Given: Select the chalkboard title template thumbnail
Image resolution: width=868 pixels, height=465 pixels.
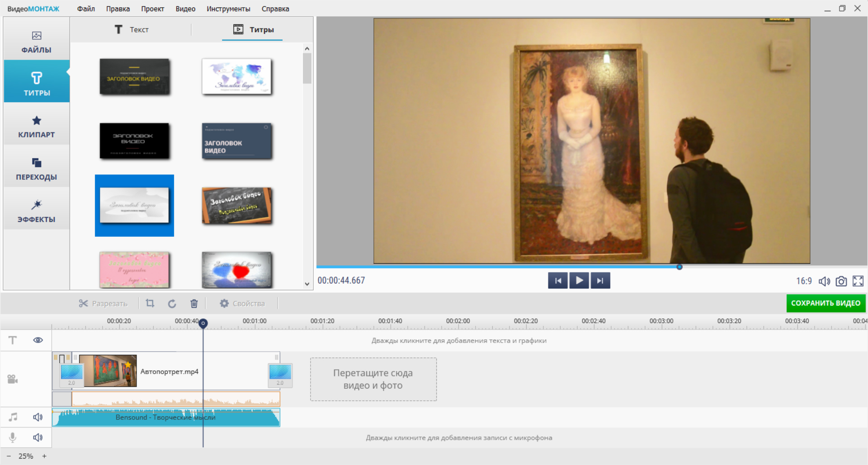Looking at the screenshot, I should tap(236, 206).
